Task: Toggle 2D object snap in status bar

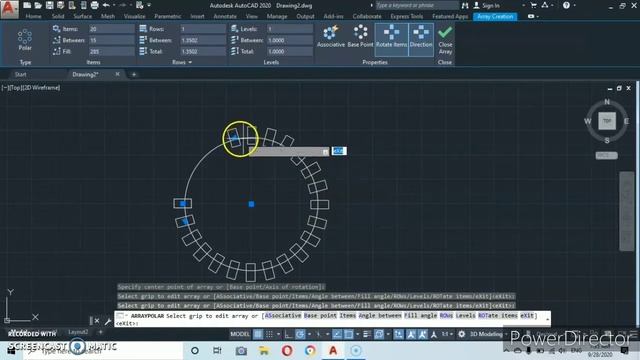Action: coord(349,334)
